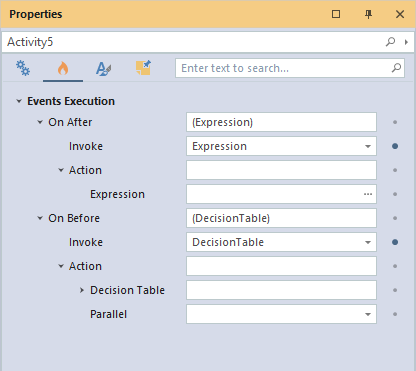
Task: Open the Parallel dropdown
Action: click(368, 314)
